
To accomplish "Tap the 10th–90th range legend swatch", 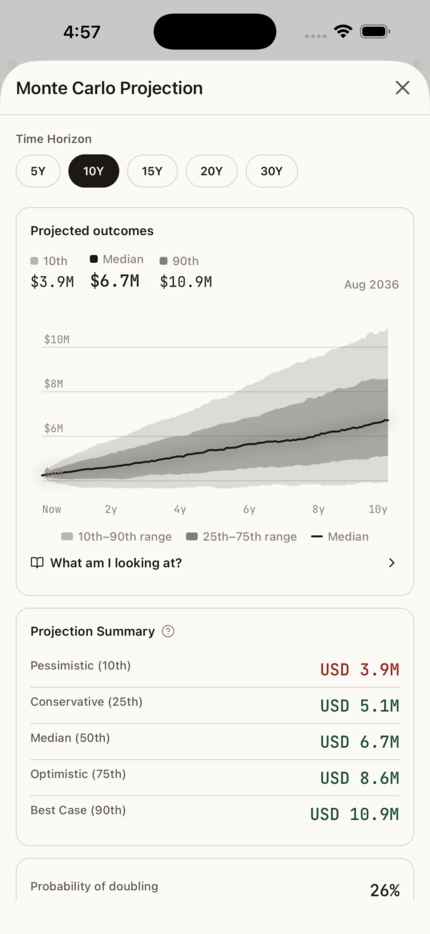I will pos(67,537).
